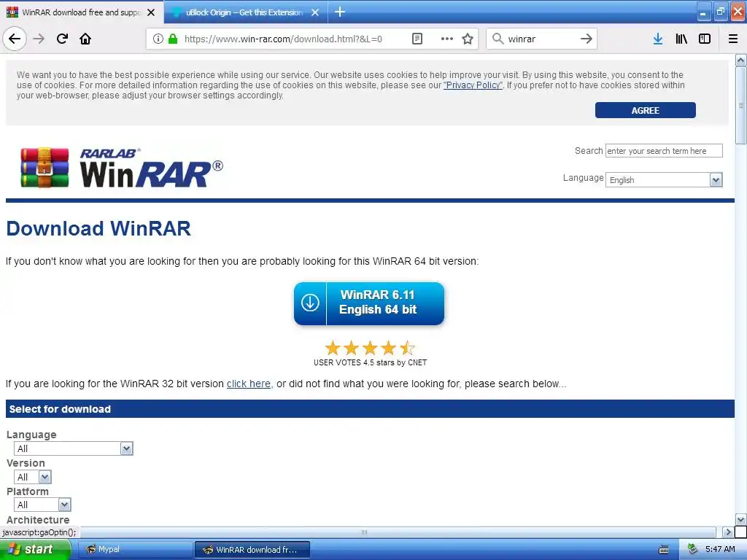
Task: Open a new tab with plus
Action: pos(340,12)
